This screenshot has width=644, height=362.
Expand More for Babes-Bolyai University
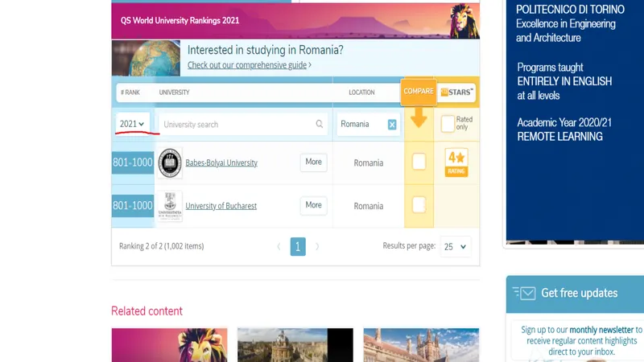click(314, 162)
